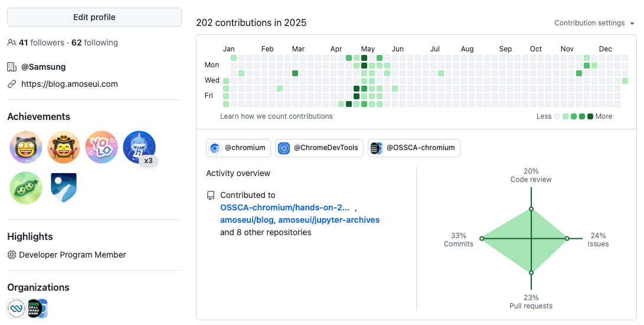The image size is (644, 325).
Task: Open the Starstruck achievement badge
Action: coord(26,147)
